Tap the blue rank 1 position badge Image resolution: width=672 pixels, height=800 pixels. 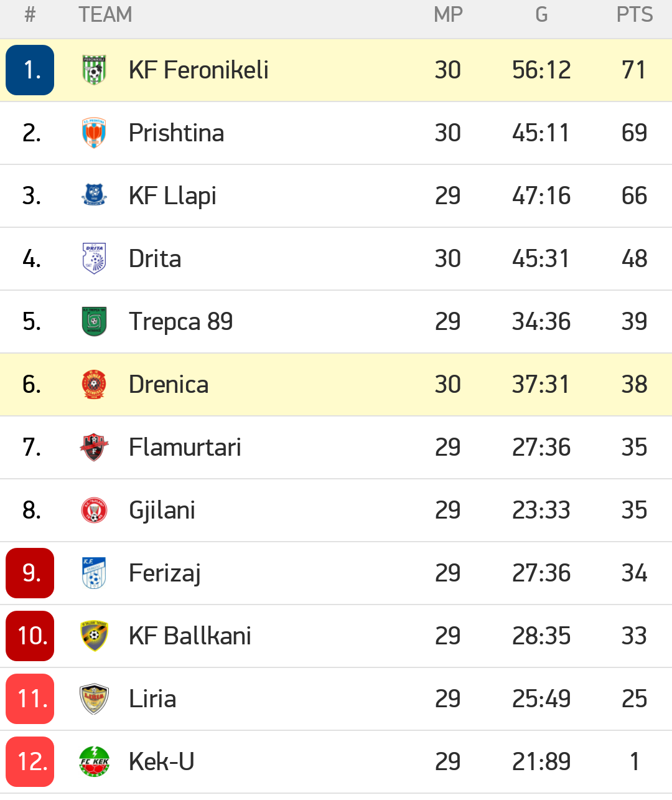30,70
